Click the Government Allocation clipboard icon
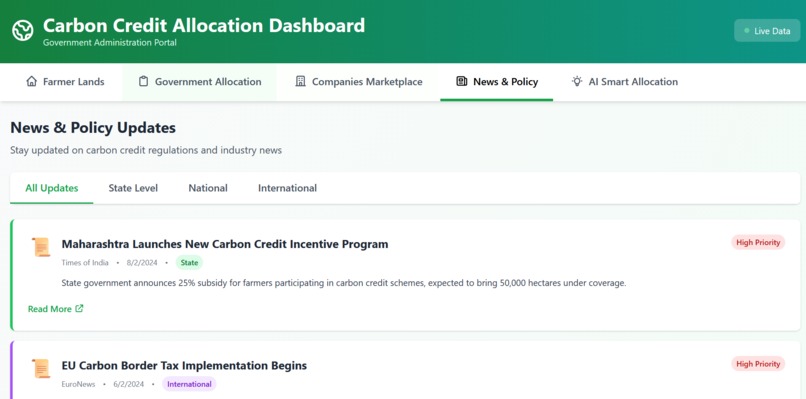 143,81
